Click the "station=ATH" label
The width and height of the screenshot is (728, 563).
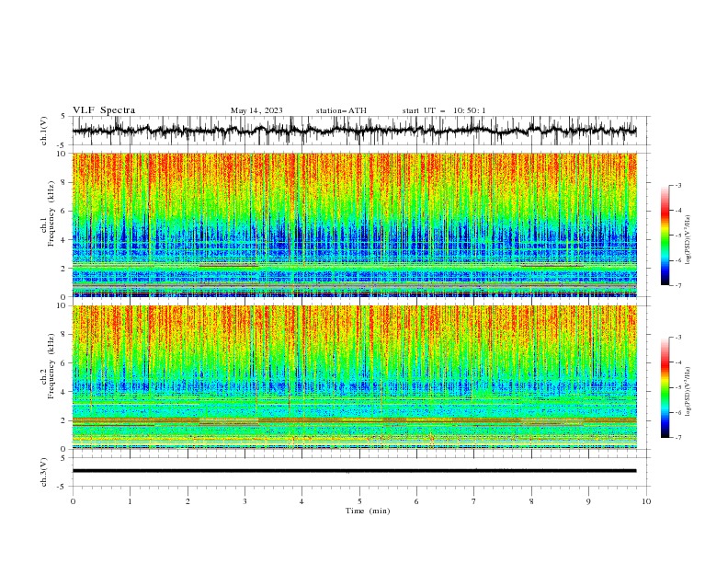click(x=341, y=110)
